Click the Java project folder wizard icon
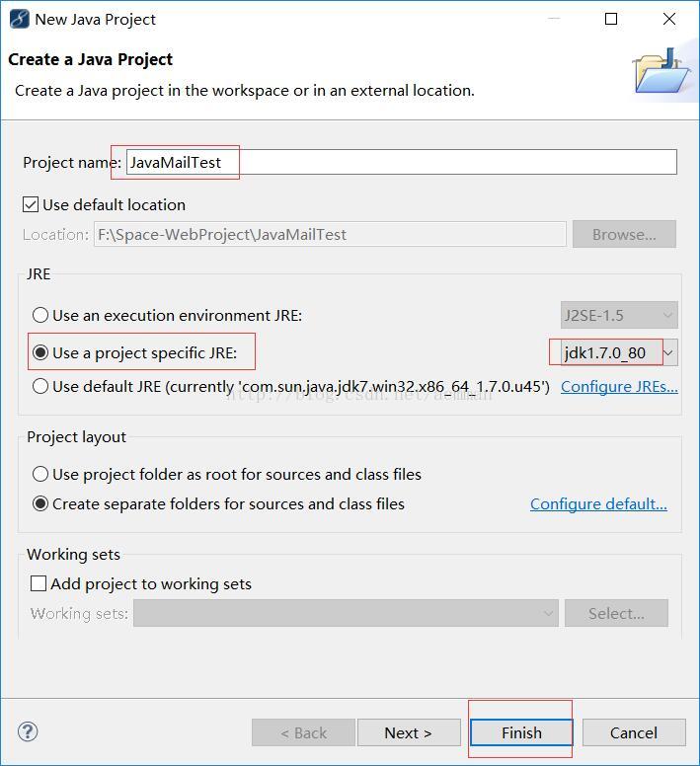The height and width of the screenshot is (766, 700). click(x=661, y=71)
